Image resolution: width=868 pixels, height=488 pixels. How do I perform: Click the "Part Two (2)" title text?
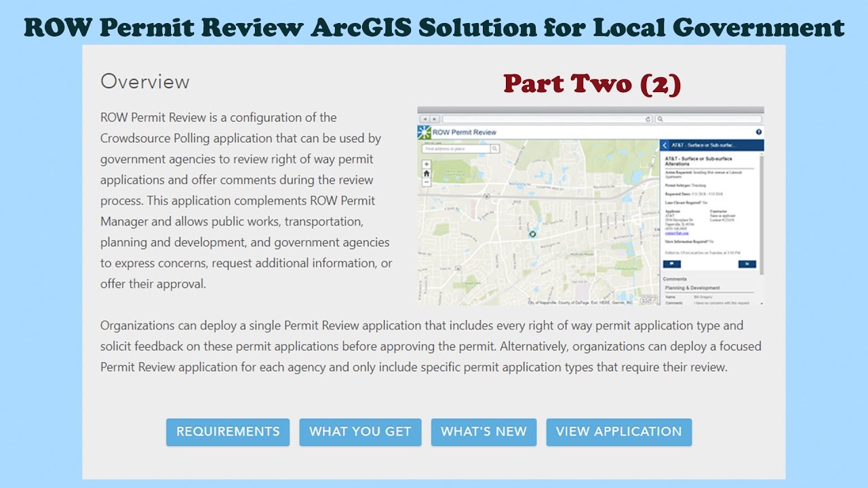[x=592, y=83]
